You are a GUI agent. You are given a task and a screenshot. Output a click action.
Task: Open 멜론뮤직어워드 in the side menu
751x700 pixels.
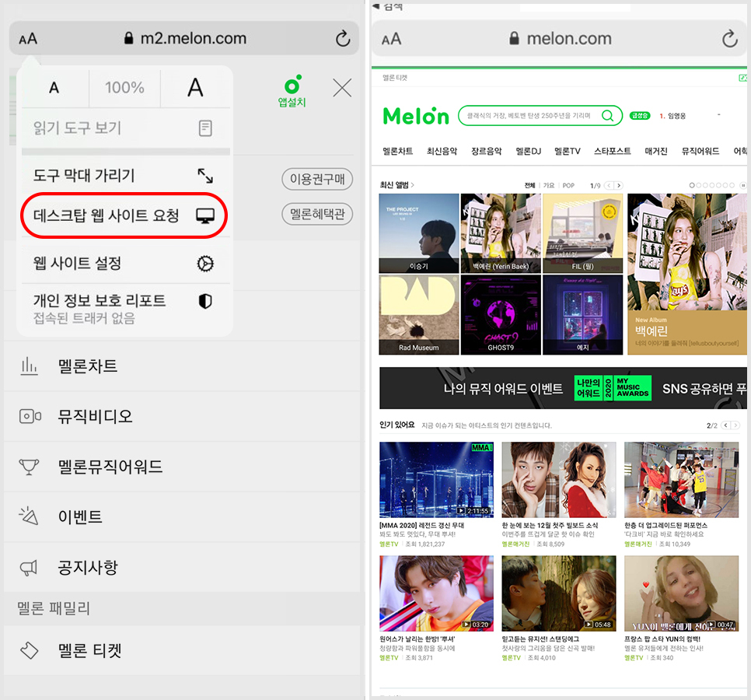point(182,466)
